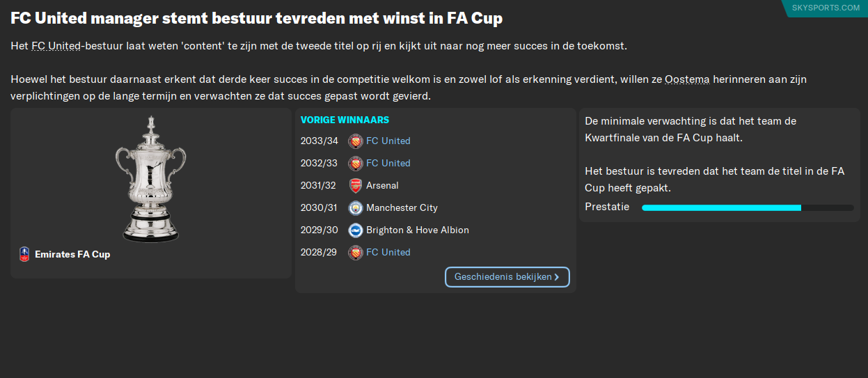The height and width of the screenshot is (378, 868).
Task: Select the Emirates FA Cup label
Action: point(72,255)
